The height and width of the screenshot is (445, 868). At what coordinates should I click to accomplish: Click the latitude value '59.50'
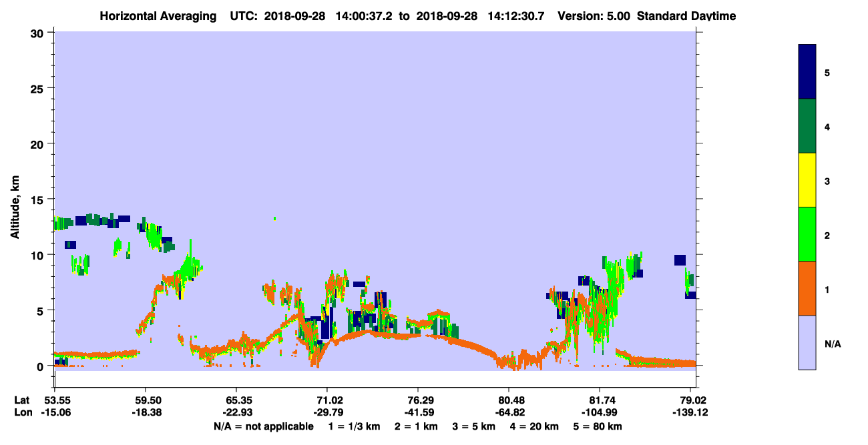[x=146, y=400]
